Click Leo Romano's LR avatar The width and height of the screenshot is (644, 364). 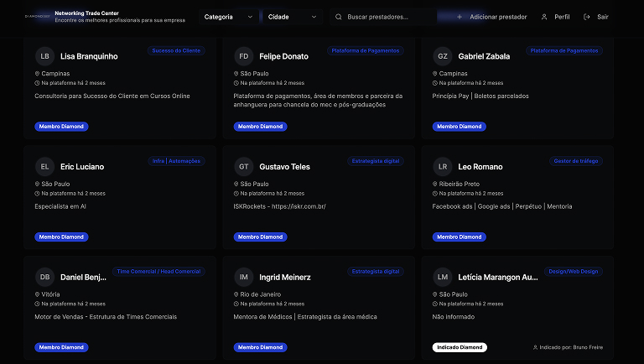(x=442, y=166)
